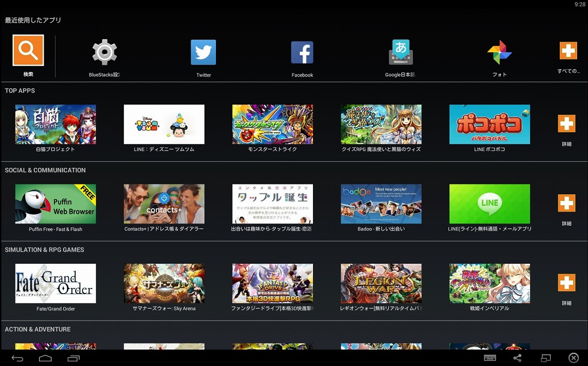Viewport: 588px width, 366px height.
Task: Open the モンスターストライク thumbnail
Action: (x=273, y=124)
